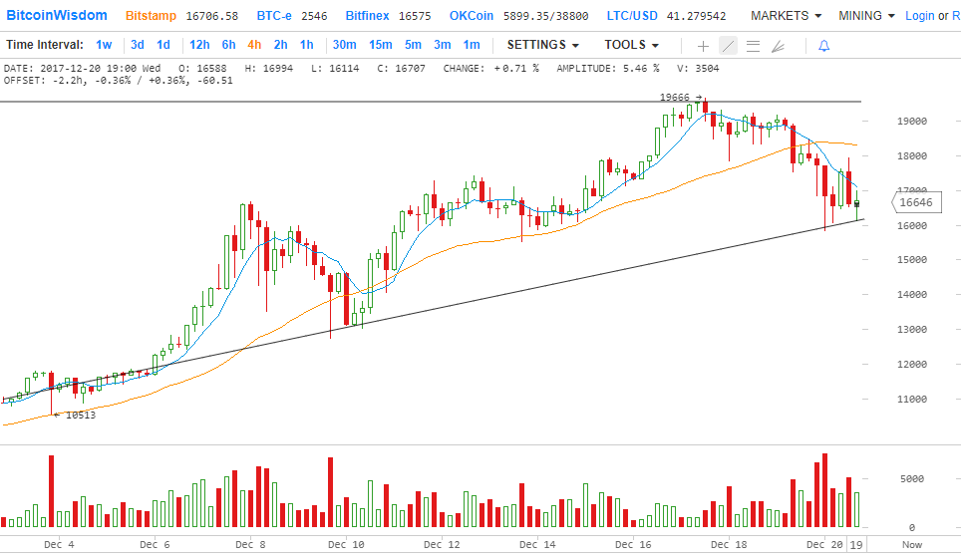Open the TOOLS dropdown
The width and height of the screenshot is (961, 560).
(631, 45)
